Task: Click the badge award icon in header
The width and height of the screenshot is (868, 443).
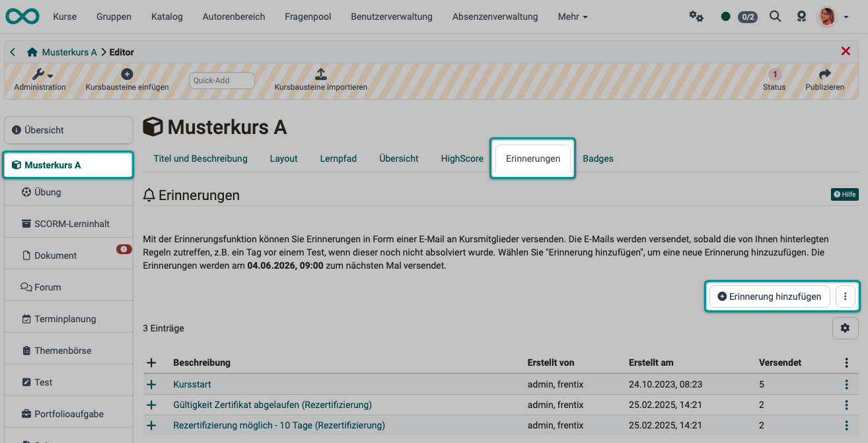Action: (x=802, y=17)
